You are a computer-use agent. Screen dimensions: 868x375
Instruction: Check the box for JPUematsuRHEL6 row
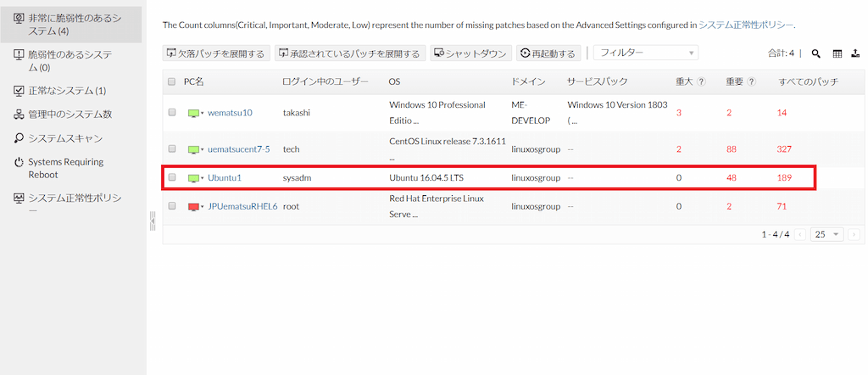click(171, 206)
